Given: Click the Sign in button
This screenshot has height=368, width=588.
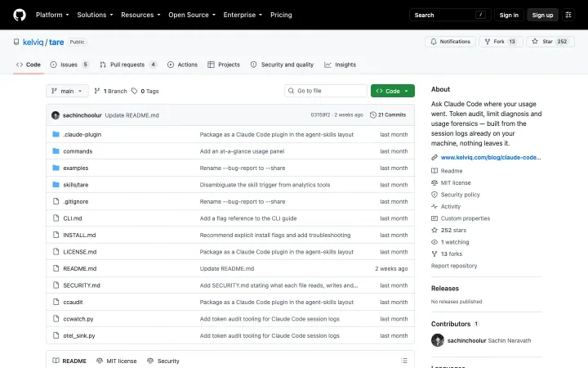Looking at the screenshot, I should click(x=509, y=15).
